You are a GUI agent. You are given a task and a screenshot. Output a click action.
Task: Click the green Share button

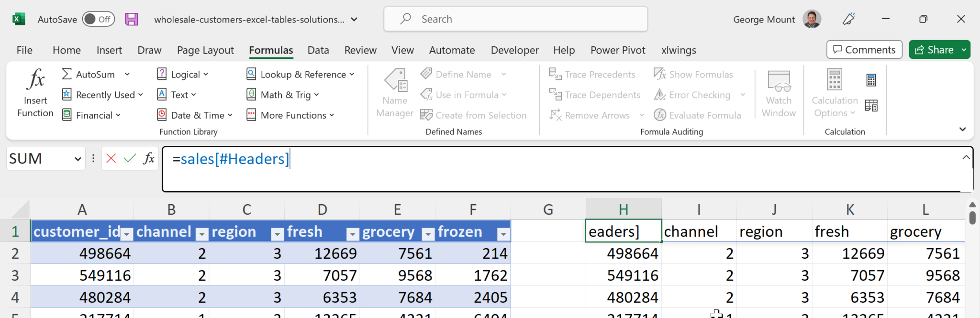934,50
